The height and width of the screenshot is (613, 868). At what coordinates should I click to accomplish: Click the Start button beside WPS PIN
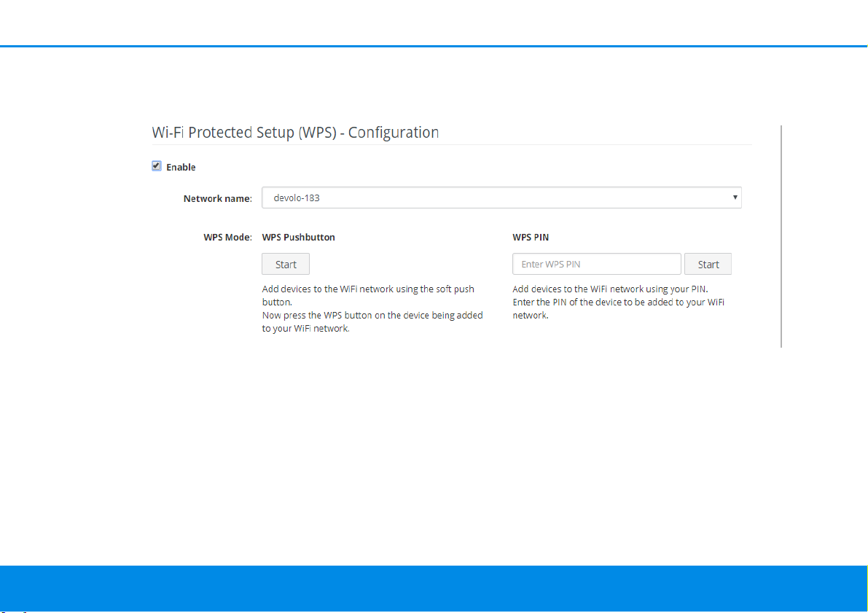click(708, 264)
